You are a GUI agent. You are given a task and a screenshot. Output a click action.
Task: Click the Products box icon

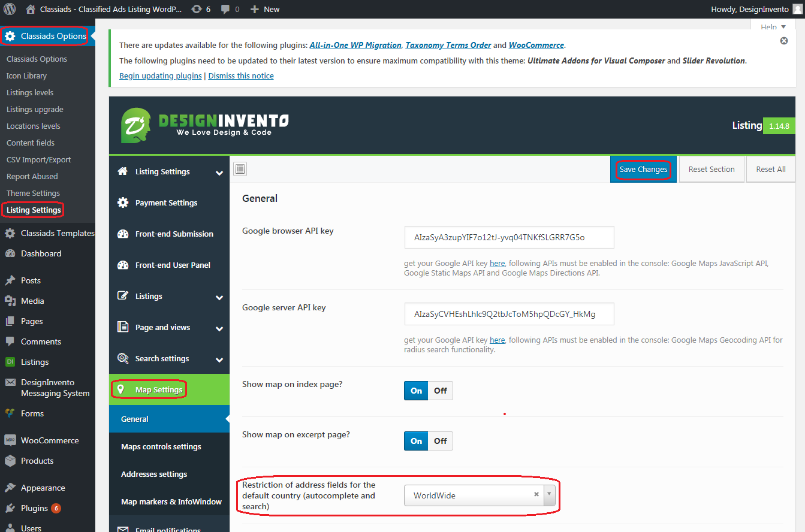[10, 461]
